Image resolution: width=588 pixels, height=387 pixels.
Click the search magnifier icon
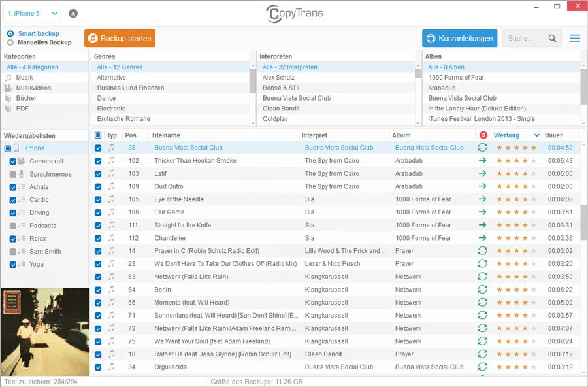pos(553,39)
